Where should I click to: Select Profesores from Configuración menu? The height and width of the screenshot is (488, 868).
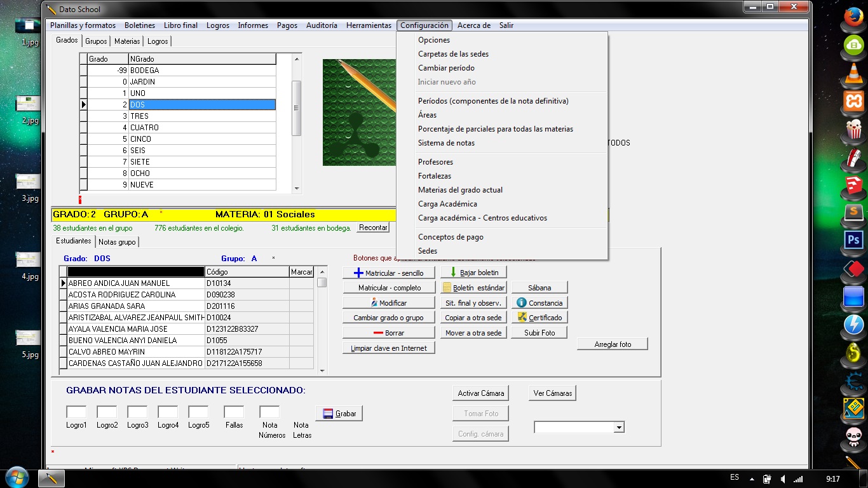point(435,162)
